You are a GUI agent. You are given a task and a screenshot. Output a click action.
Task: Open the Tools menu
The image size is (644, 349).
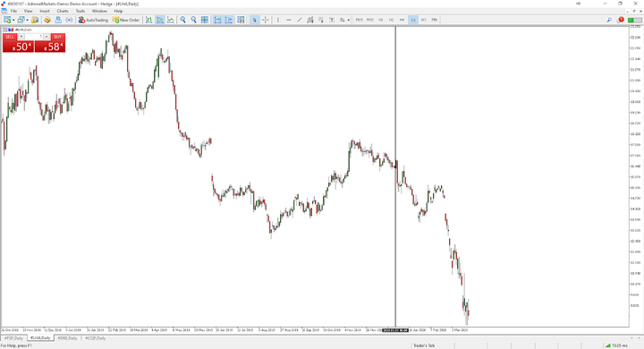tap(80, 11)
